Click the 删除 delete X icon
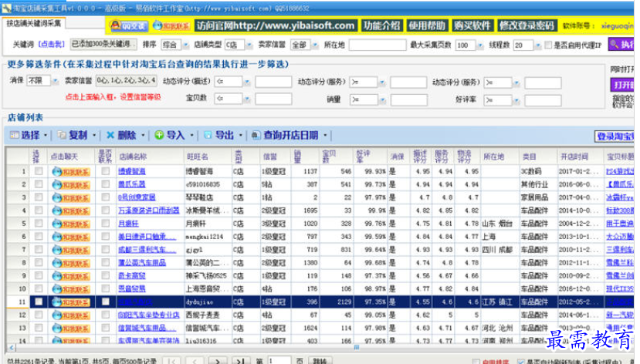The image size is (640, 364). click(110, 135)
